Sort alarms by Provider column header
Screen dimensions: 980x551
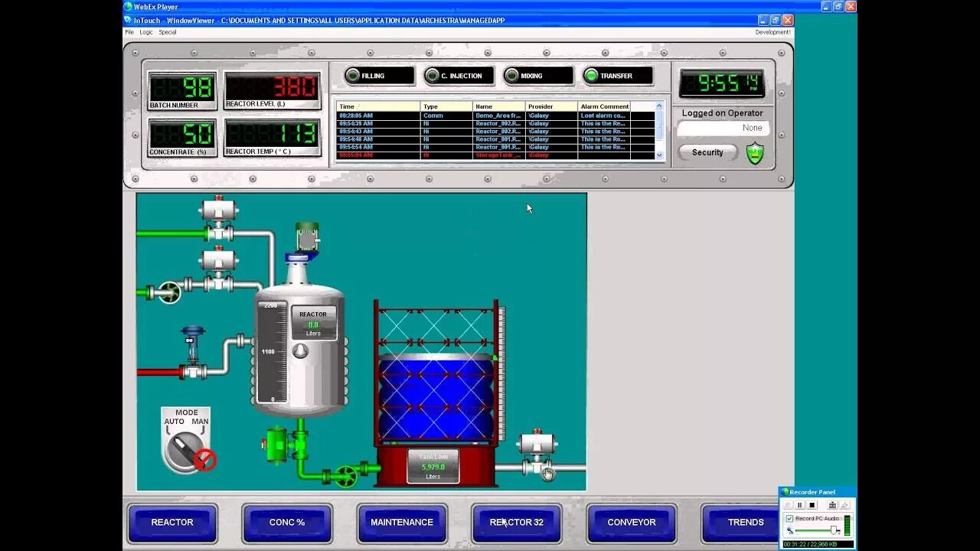551,106
